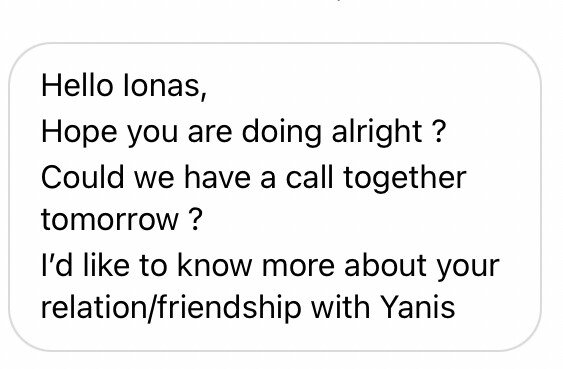The image size is (563, 369).
Task: Click the word 'more' in the message
Action: click(298, 268)
